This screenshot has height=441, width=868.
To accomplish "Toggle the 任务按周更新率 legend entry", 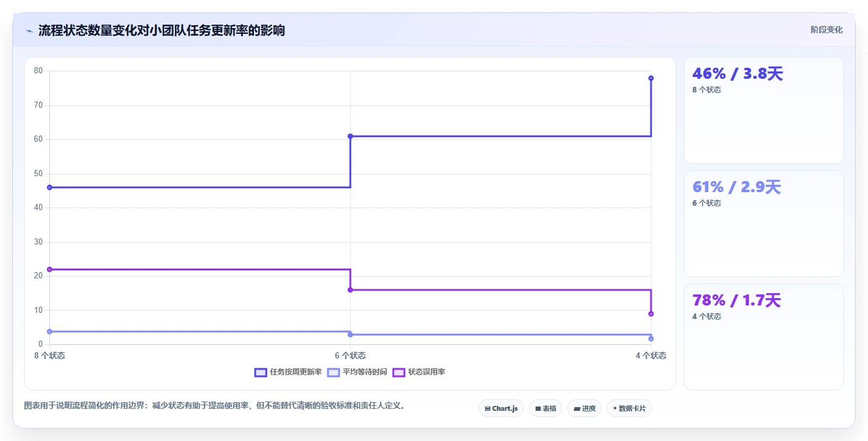I will click(288, 372).
